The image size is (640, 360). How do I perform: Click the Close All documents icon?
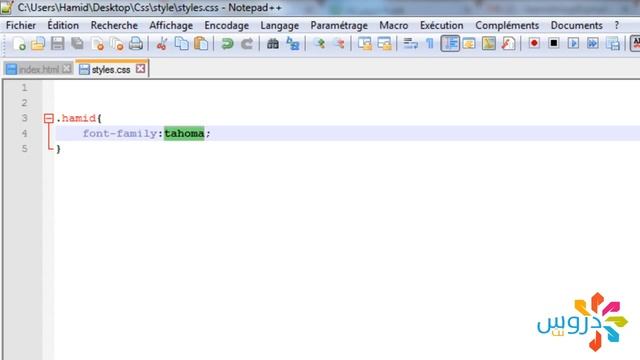pos(117,44)
